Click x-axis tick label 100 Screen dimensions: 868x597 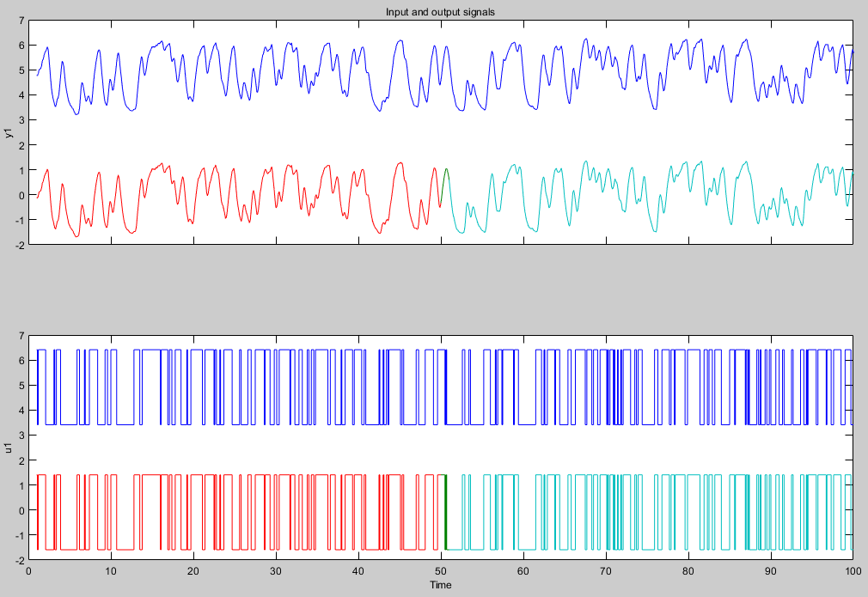(852, 570)
